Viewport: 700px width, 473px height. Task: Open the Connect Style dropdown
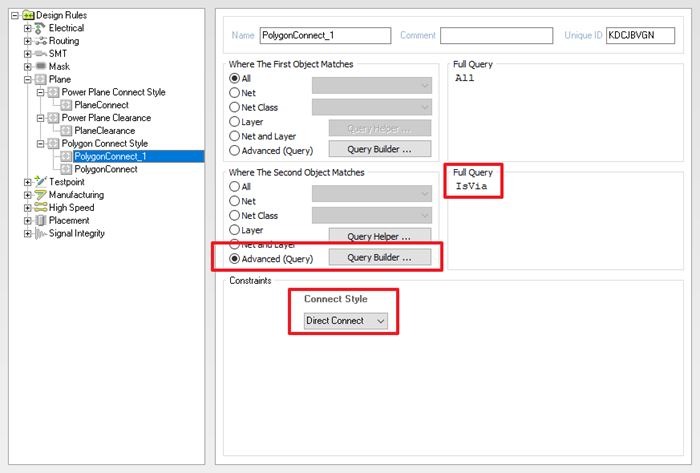[346, 321]
